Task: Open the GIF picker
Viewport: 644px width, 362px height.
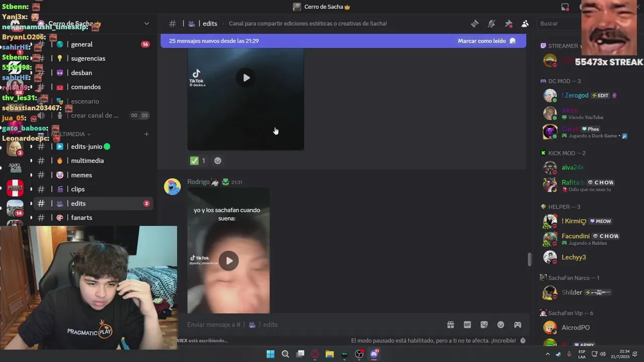Action: (467, 325)
